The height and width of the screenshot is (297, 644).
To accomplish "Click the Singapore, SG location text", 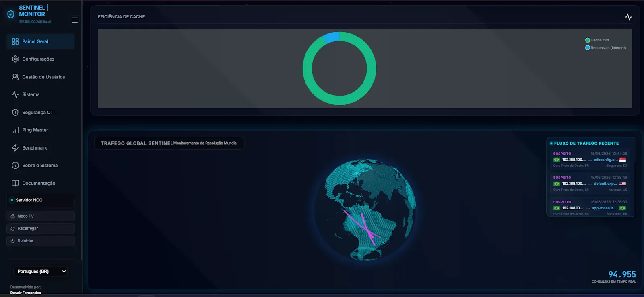I will point(617,166).
